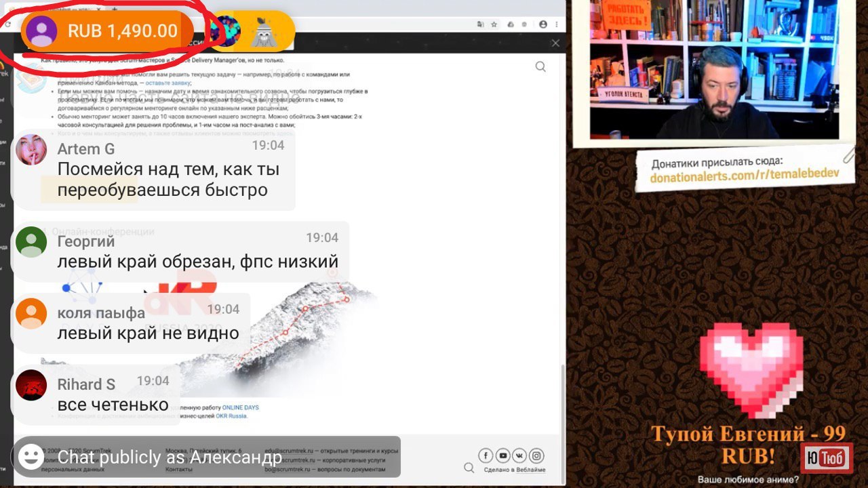Click the red 'ЮТюб' logo badge
The width and height of the screenshot is (868, 488).
827,458
